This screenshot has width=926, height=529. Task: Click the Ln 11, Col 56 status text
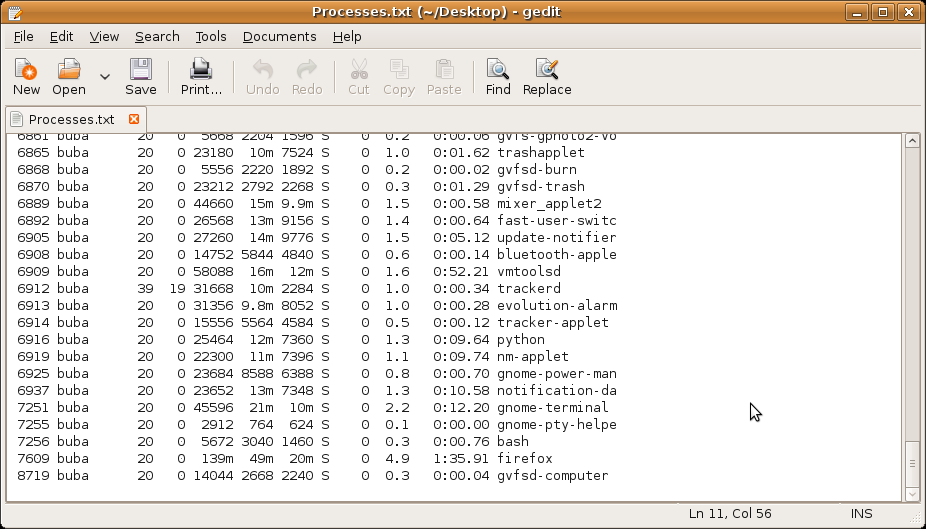(x=730, y=514)
